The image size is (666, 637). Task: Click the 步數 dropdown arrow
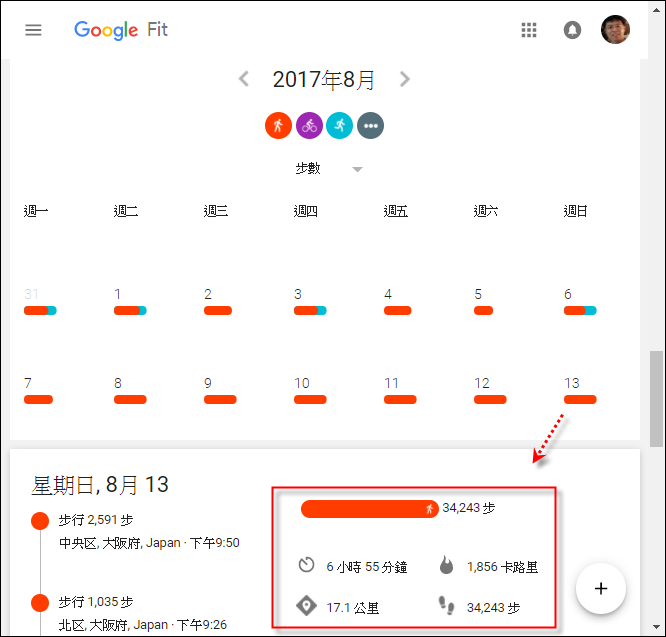[x=358, y=169]
